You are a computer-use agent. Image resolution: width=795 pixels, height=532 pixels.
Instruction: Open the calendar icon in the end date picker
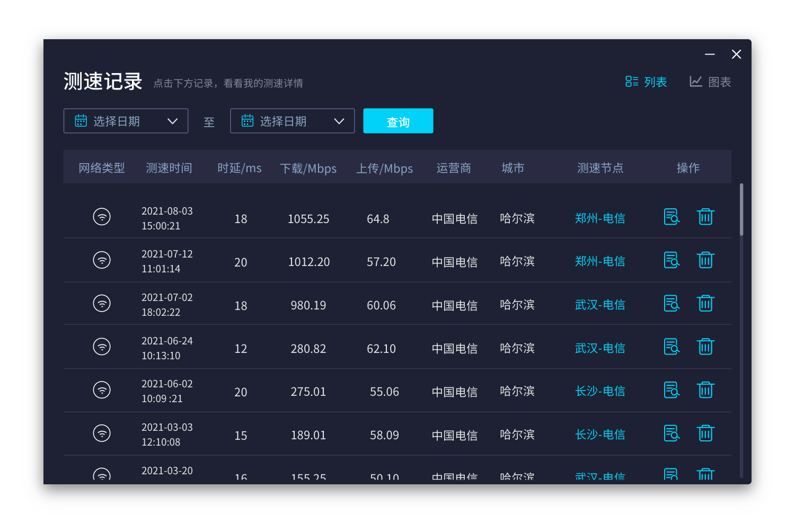[247, 121]
